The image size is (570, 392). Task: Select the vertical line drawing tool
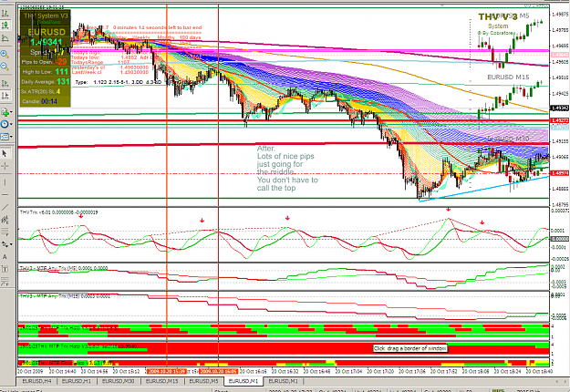click(5, 182)
